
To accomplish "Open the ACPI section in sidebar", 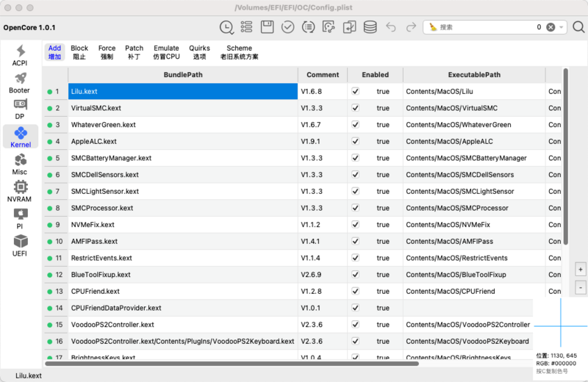I will 20,55.
